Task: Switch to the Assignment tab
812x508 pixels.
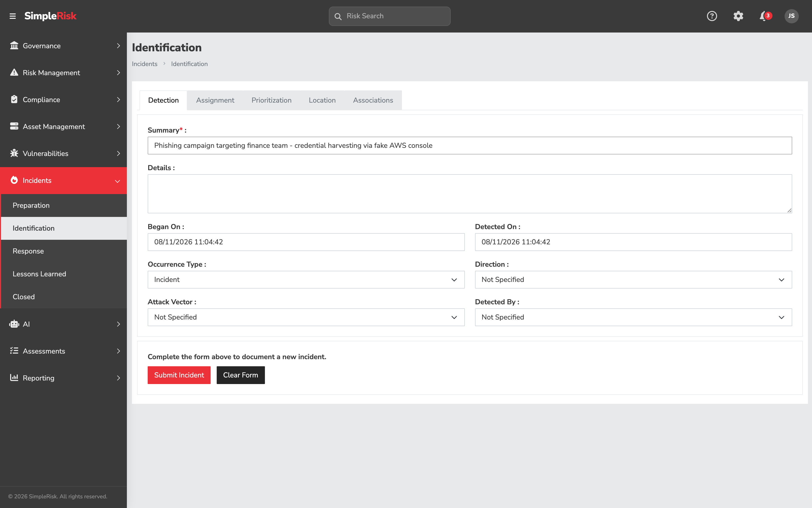Action: 215,100
